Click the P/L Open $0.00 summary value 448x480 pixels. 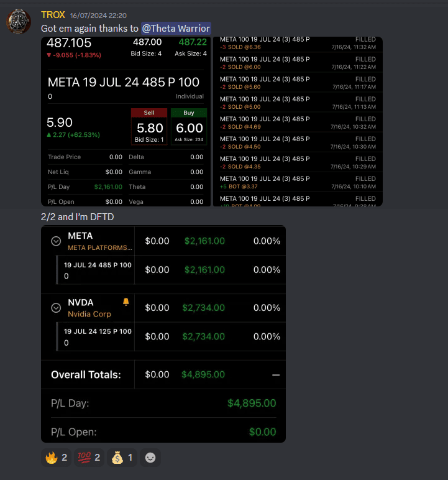pos(263,432)
